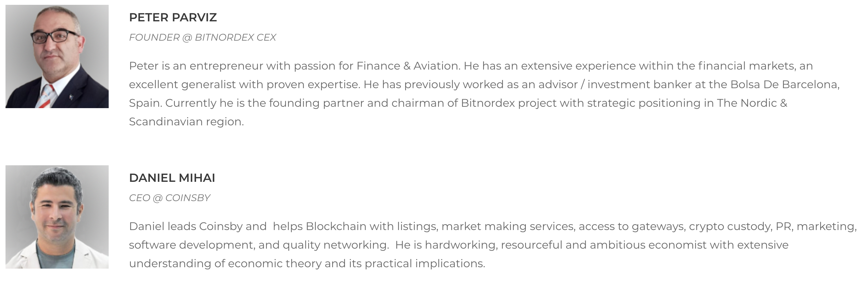This screenshot has height=281, width=868.
Task: Click "Finance & Aviation" in Peter's bio
Action: pos(408,66)
